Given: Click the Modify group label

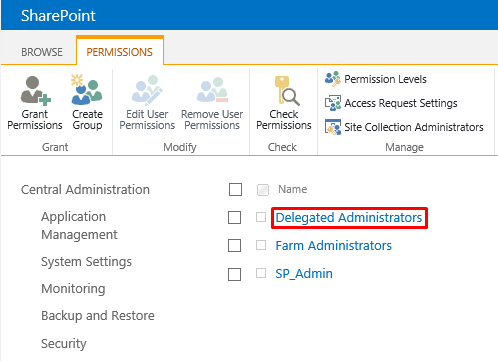Looking at the screenshot, I should [x=180, y=147].
